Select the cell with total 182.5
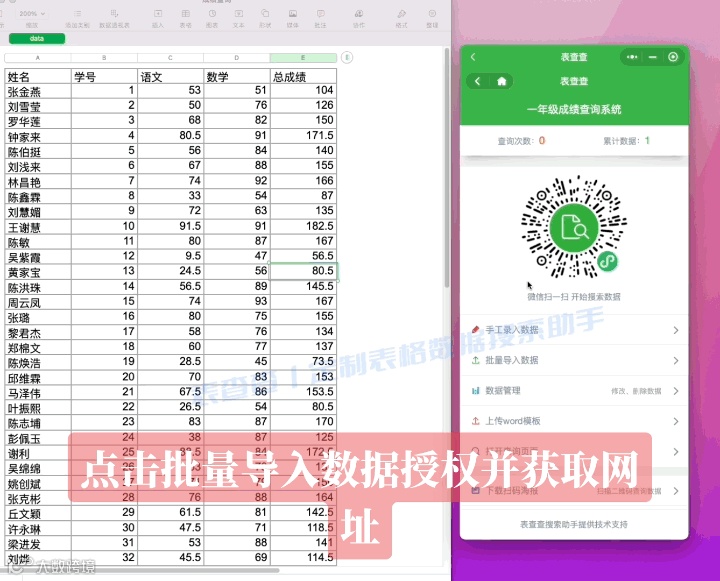Image resolution: width=720 pixels, height=581 pixels. coord(304,226)
